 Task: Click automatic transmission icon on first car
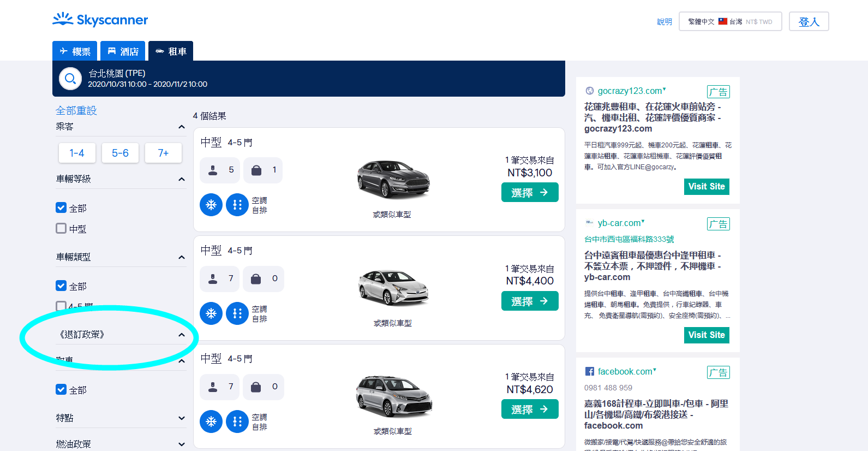point(237,205)
